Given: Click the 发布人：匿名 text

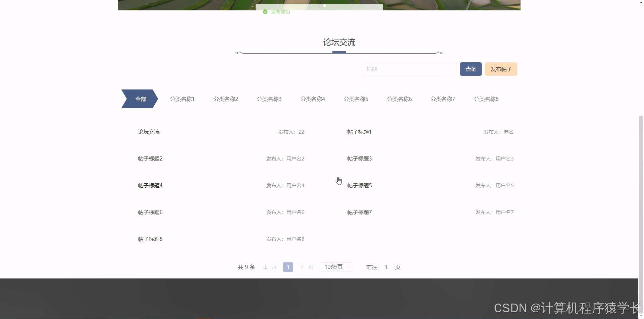Looking at the screenshot, I should pos(498,132).
